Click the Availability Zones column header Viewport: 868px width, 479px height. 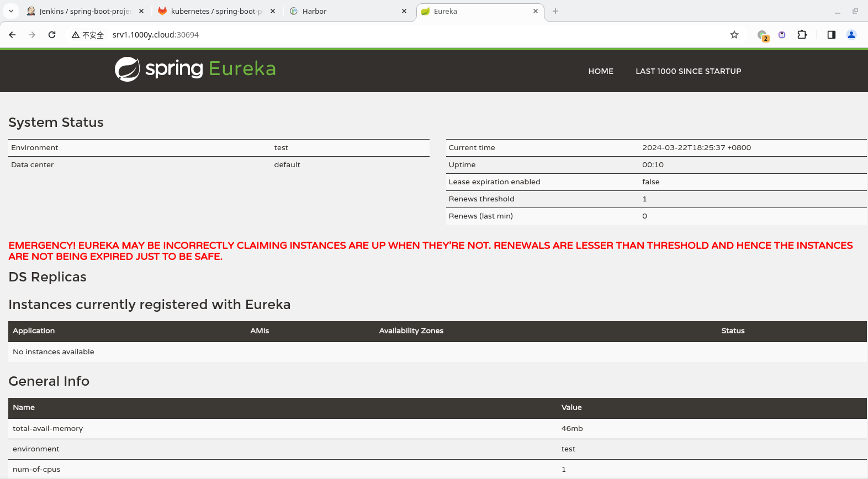pos(411,331)
